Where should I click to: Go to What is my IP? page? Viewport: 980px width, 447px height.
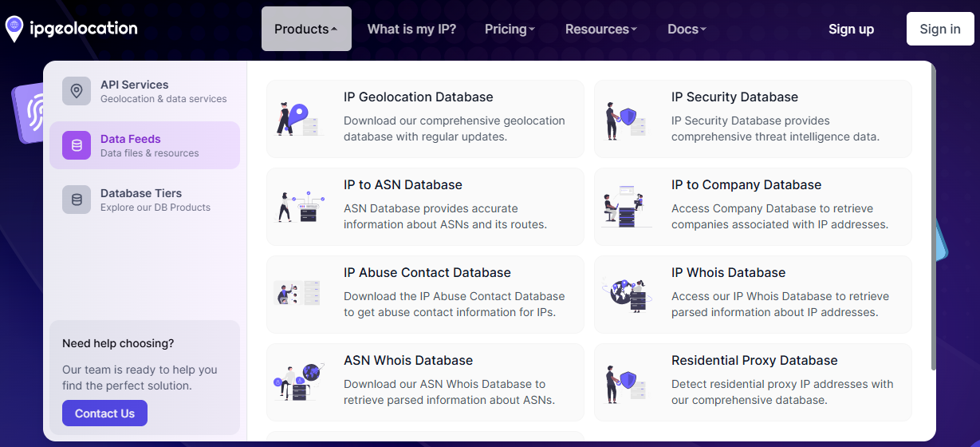tap(411, 29)
